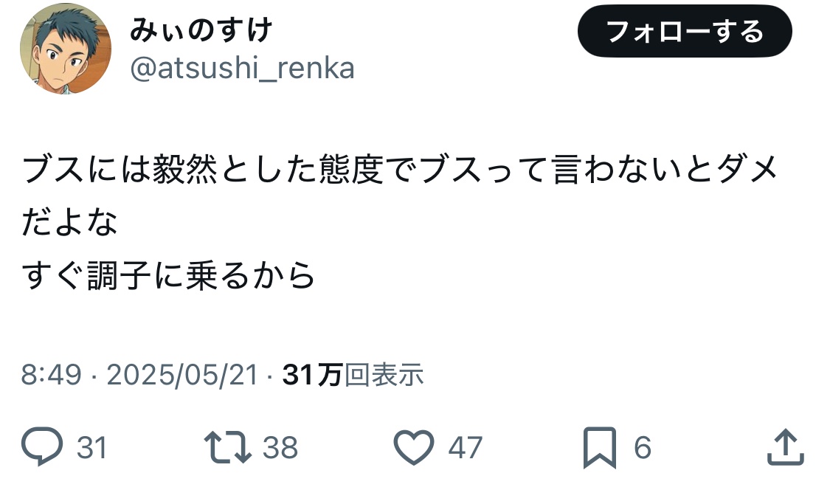Image resolution: width=830 pixels, height=504 pixels.
Task: Click the @atsushi_renka handle
Action: 242,69
